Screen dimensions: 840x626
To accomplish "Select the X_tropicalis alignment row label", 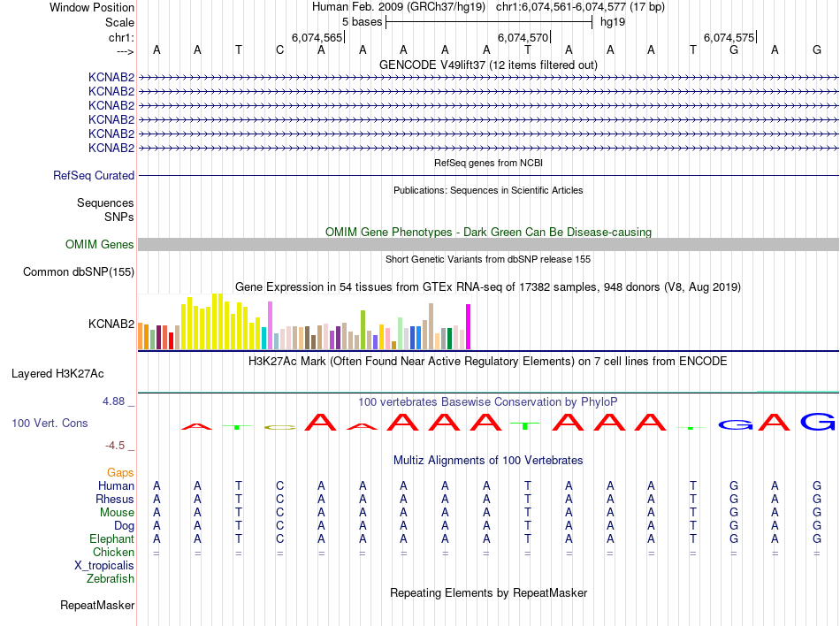I will pos(104,566).
